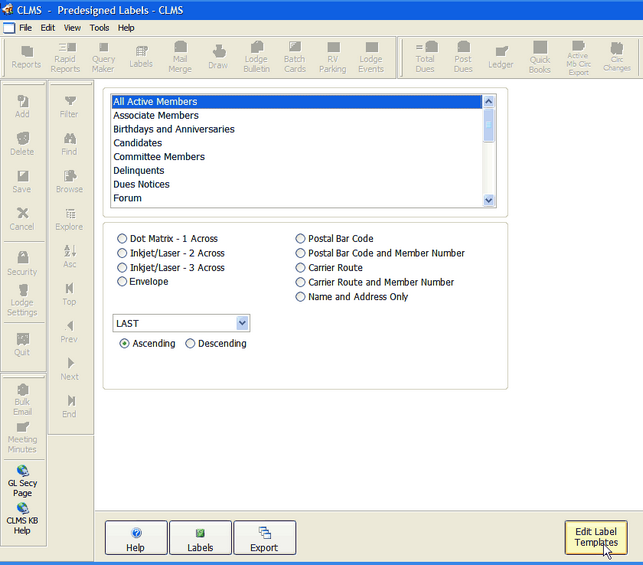
Task: Open the View menu
Action: pos(72,28)
